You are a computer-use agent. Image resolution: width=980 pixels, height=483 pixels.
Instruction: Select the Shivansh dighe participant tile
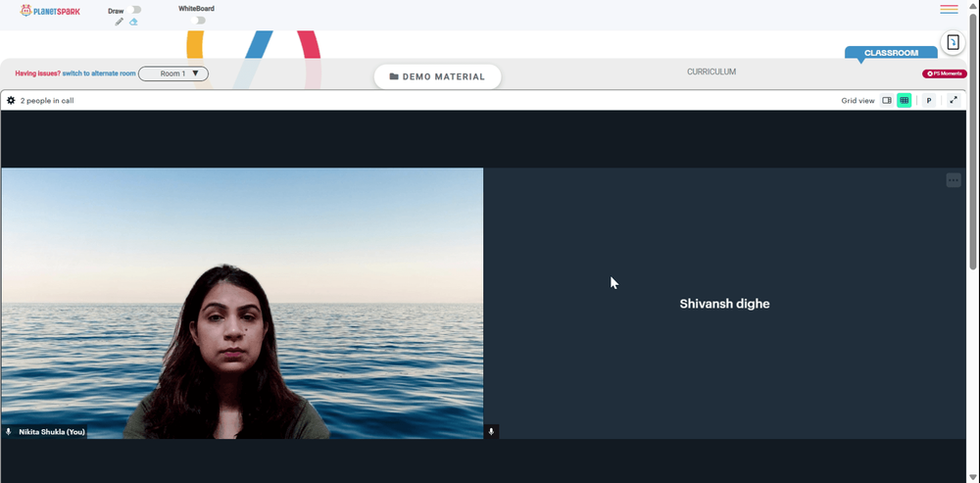(x=724, y=303)
